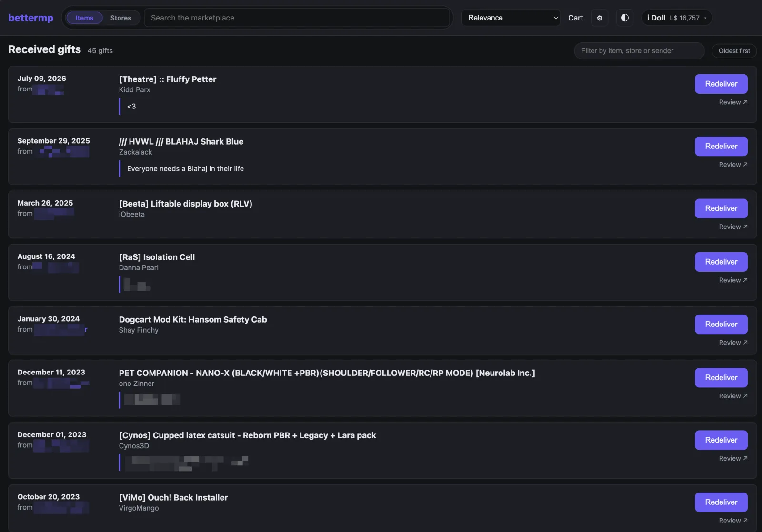Open the Cart
762x532 pixels.
(575, 18)
